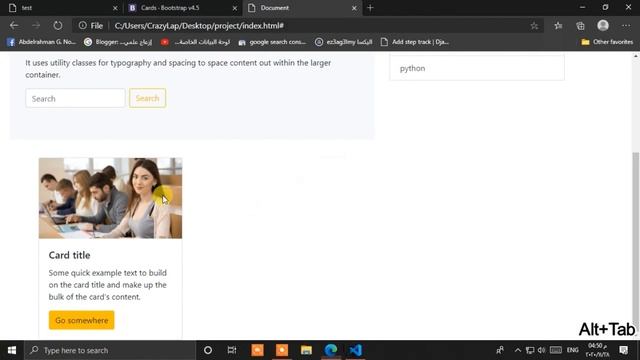Click the yellow outlined Search button
Viewport: 640px width, 360px height.
(x=147, y=98)
